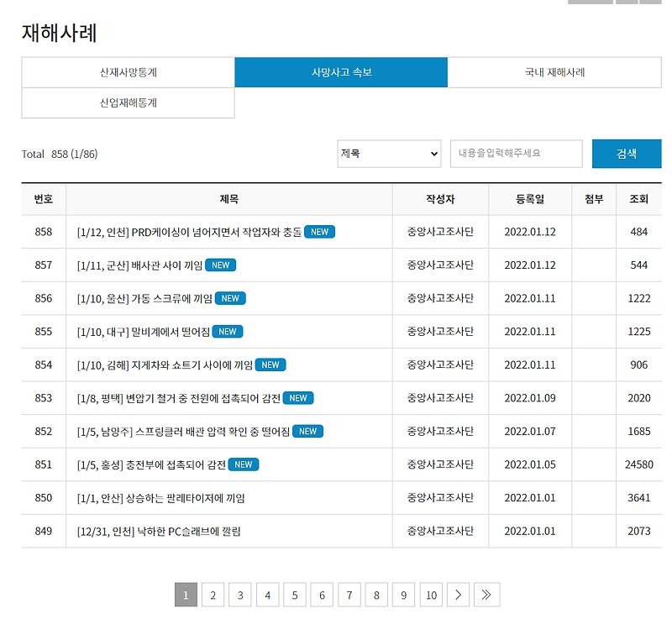
Task: Go to page 7
Action: tap(349, 595)
